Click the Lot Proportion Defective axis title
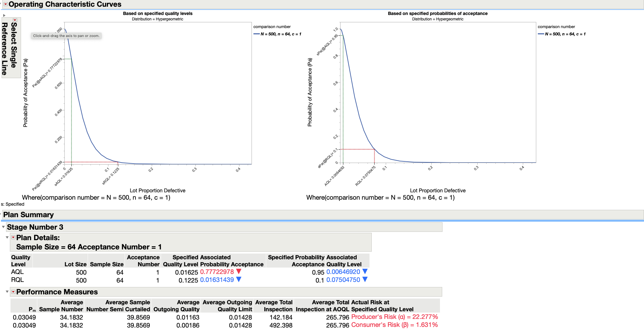The height and width of the screenshot is (332, 644). tap(157, 190)
